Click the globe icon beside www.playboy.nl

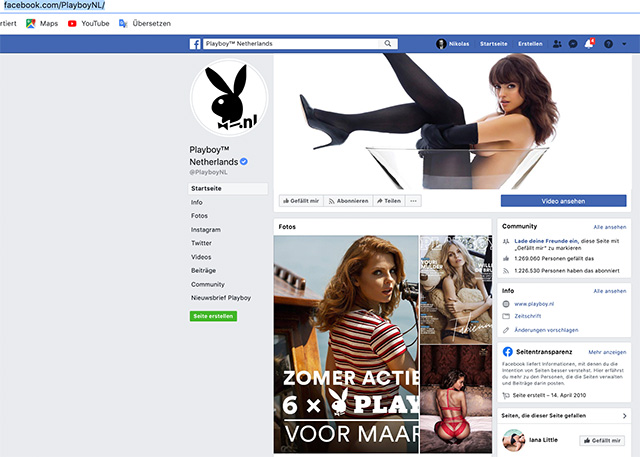[506, 304]
